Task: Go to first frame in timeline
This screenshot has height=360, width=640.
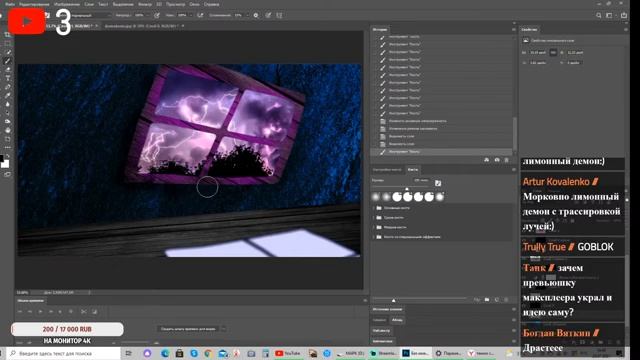Action: coord(20,311)
